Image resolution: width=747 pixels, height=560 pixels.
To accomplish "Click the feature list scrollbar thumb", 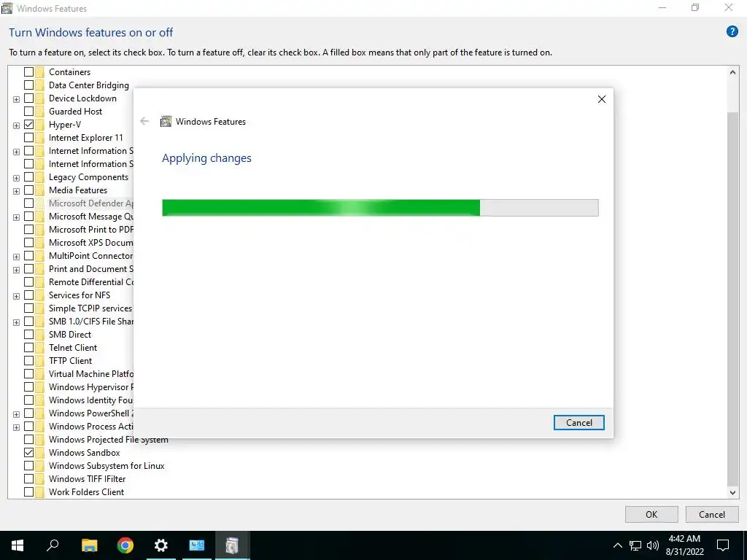I will click(x=732, y=299).
